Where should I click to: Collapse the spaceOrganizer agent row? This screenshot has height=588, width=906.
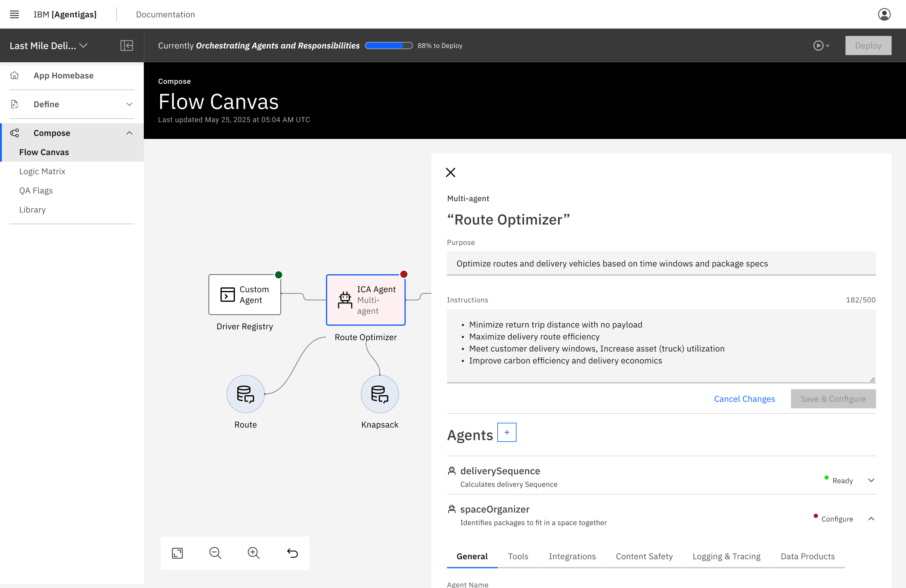pos(871,519)
